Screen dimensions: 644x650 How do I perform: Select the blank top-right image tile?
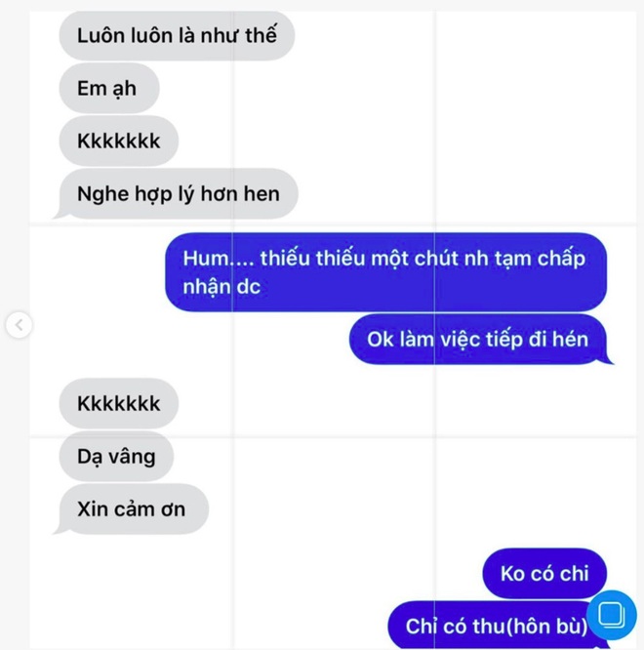pyautogui.click(x=536, y=117)
